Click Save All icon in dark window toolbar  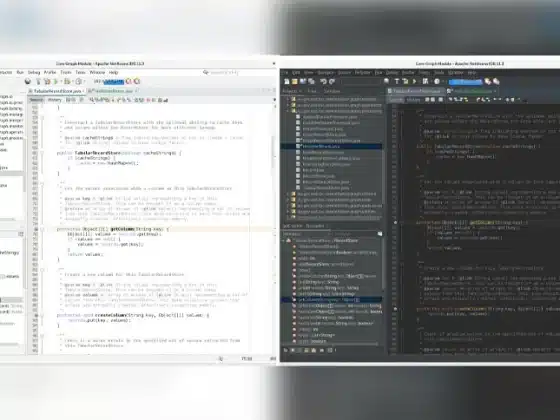pyautogui.click(x=311, y=82)
